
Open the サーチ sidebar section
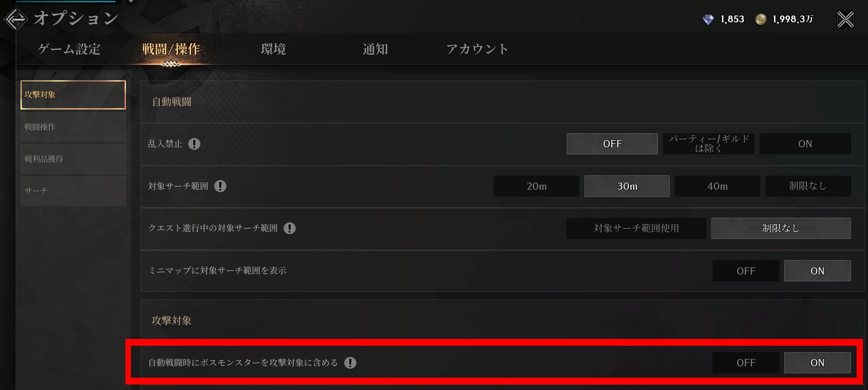[73, 191]
